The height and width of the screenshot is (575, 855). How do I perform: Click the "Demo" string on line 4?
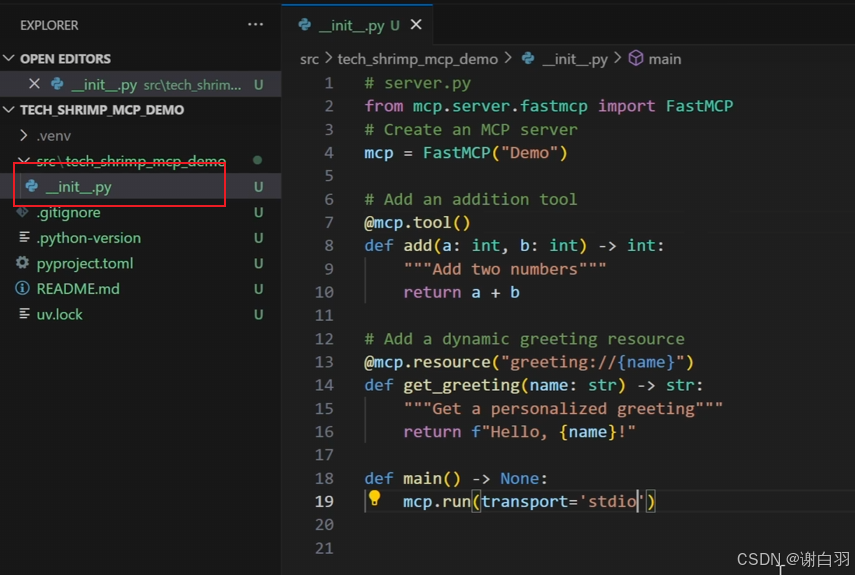tap(529, 153)
